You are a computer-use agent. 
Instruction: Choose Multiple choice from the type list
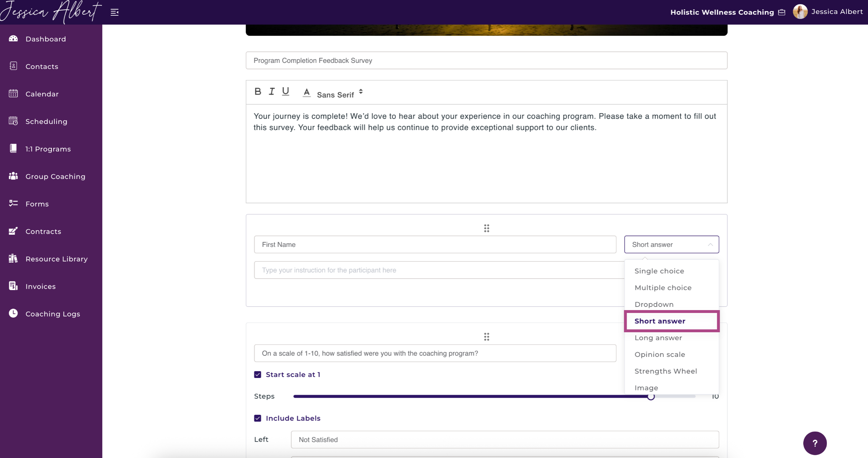[x=671, y=288]
